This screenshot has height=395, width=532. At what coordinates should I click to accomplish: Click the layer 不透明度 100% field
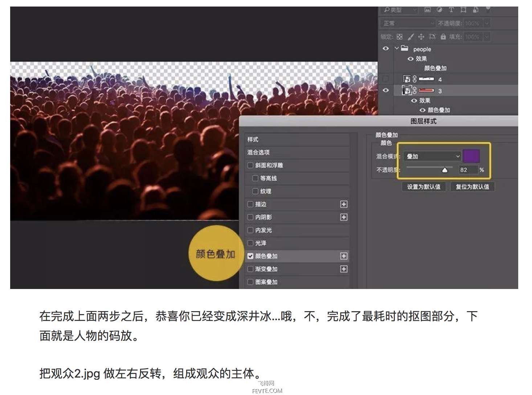[x=473, y=23]
